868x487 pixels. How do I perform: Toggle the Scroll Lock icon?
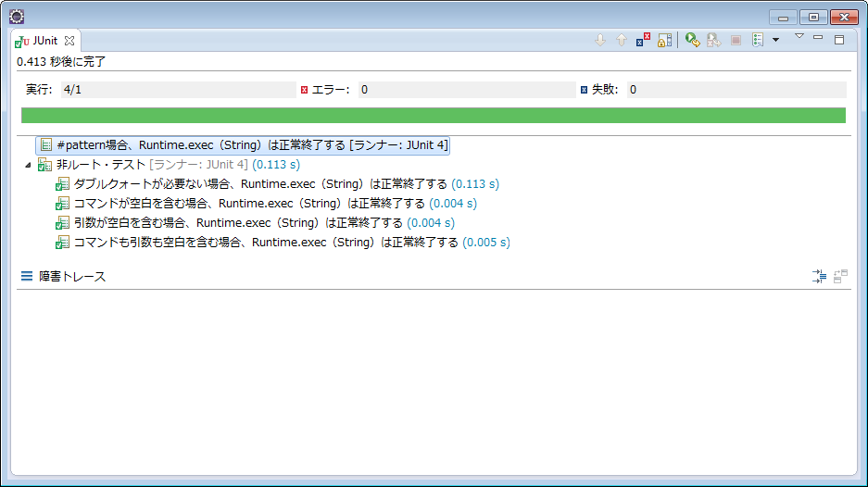click(x=664, y=40)
